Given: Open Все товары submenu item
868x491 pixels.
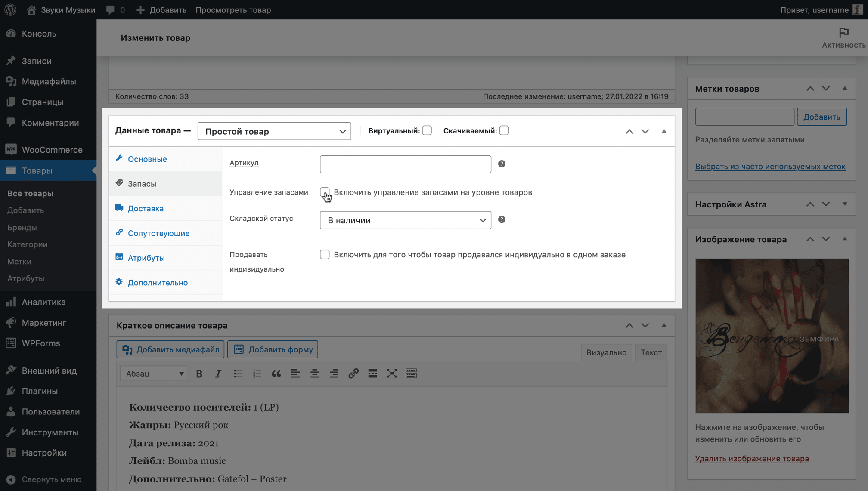Looking at the screenshot, I should pos(30,194).
